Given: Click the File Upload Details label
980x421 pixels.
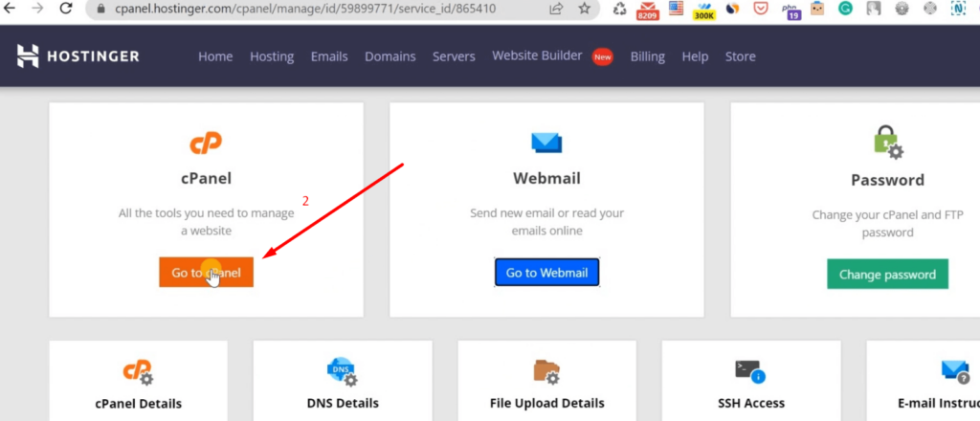Looking at the screenshot, I should (546, 403).
